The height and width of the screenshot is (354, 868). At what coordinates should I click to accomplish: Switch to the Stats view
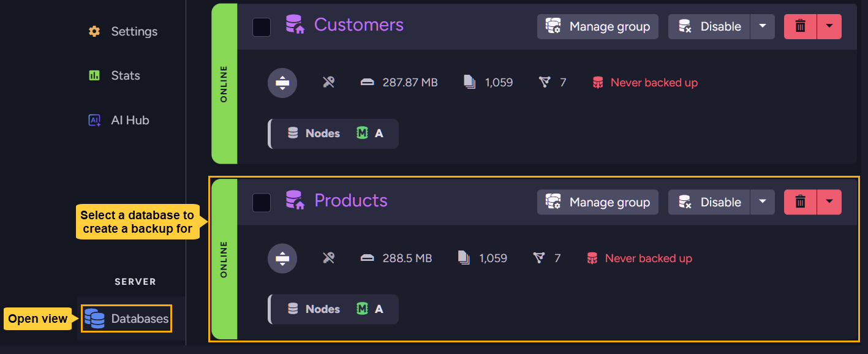tap(126, 75)
